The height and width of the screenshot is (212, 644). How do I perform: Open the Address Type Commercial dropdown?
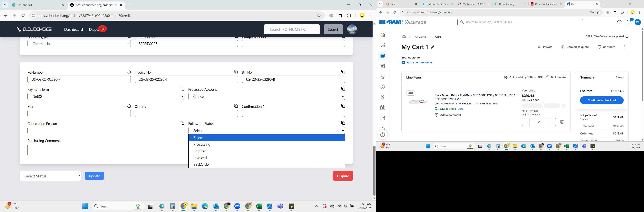coord(79,44)
